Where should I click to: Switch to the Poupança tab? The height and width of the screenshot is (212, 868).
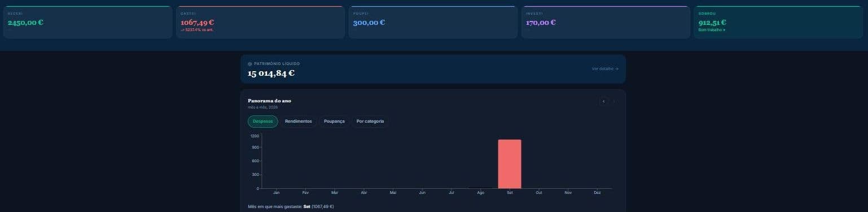(334, 122)
